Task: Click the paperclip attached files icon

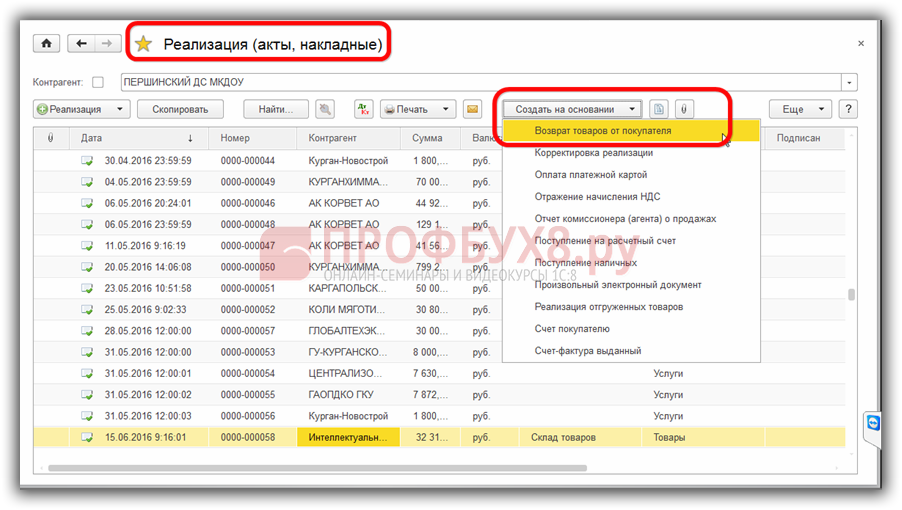Action: point(683,109)
